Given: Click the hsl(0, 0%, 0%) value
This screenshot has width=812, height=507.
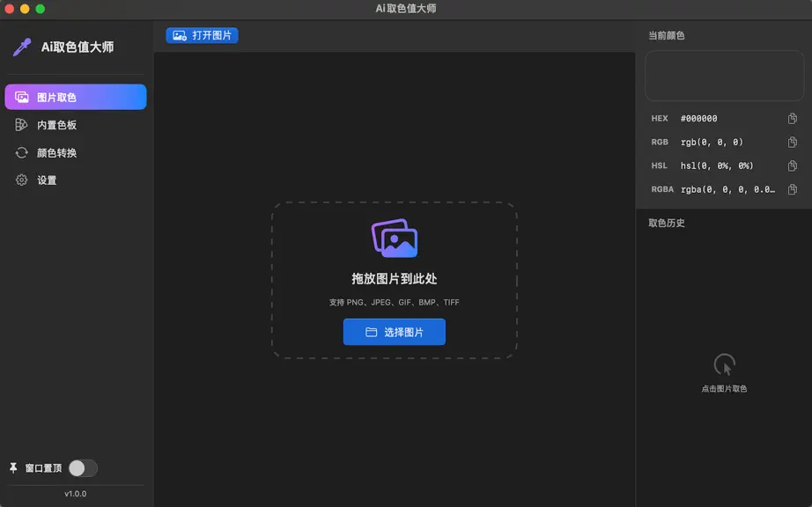Looking at the screenshot, I should tap(717, 165).
